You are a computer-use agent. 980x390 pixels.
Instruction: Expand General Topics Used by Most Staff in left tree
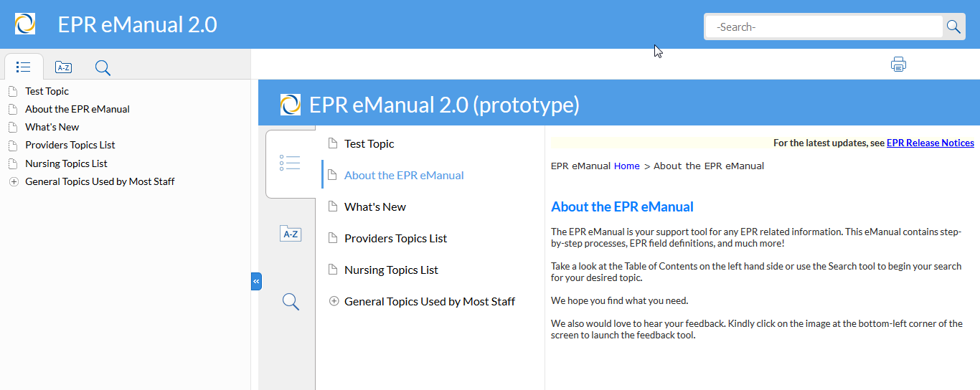[x=12, y=181]
